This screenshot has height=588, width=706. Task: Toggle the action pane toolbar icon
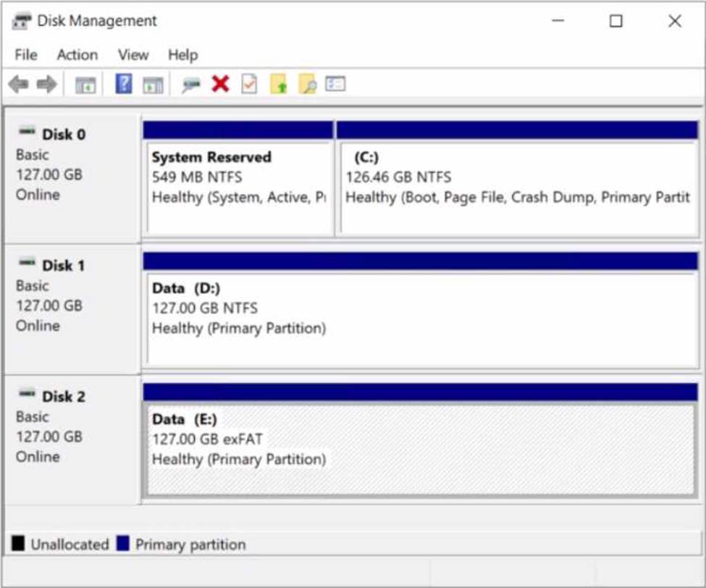152,85
